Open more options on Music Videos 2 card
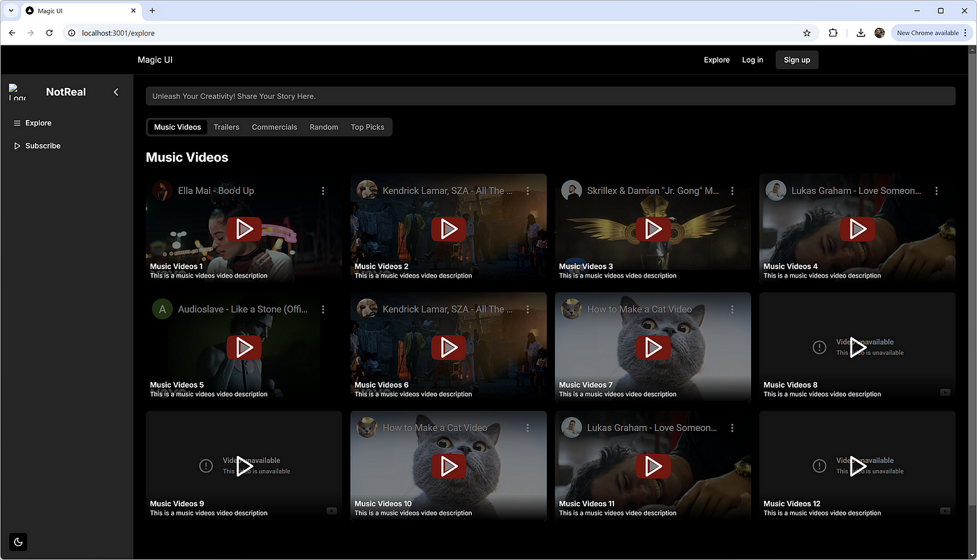This screenshot has height=560, width=977. (528, 190)
